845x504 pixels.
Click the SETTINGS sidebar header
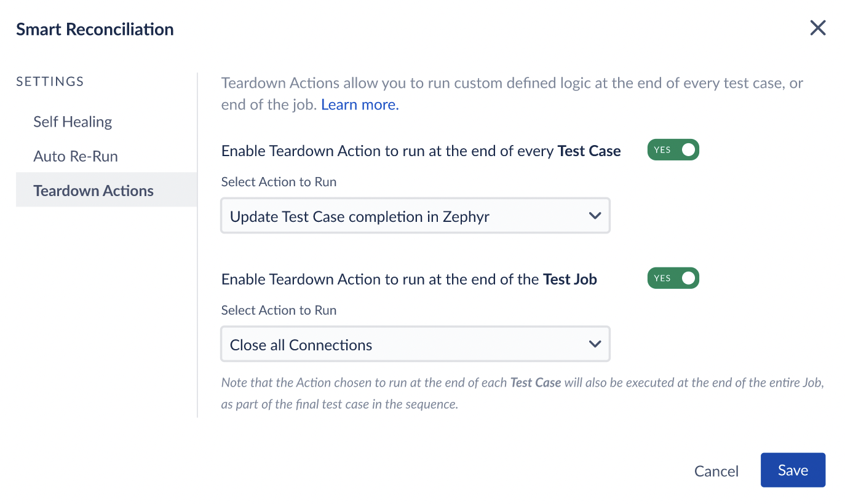point(50,81)
